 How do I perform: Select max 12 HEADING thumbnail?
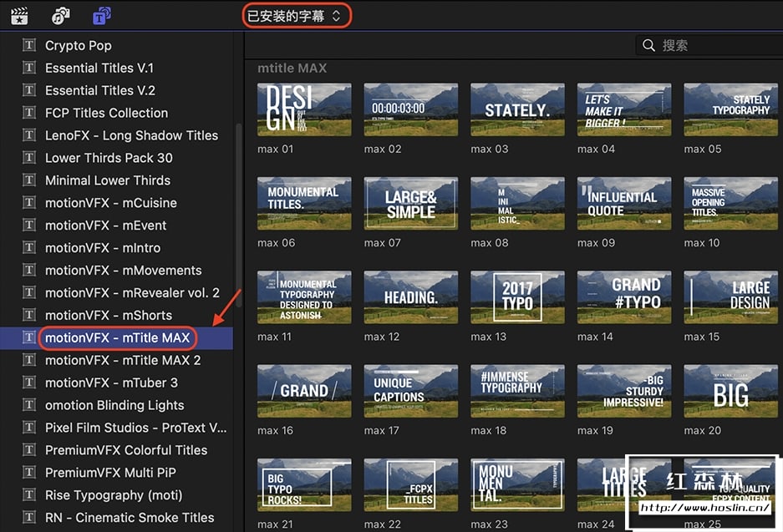coord(411,297)
